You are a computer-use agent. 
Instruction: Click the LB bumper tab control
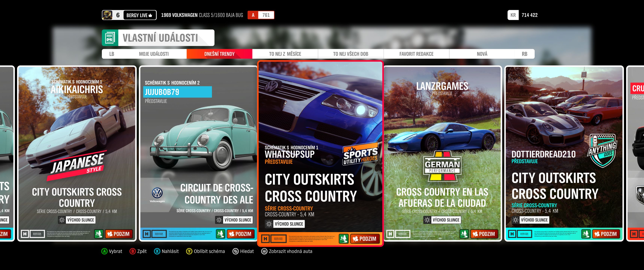pos(112,54)
